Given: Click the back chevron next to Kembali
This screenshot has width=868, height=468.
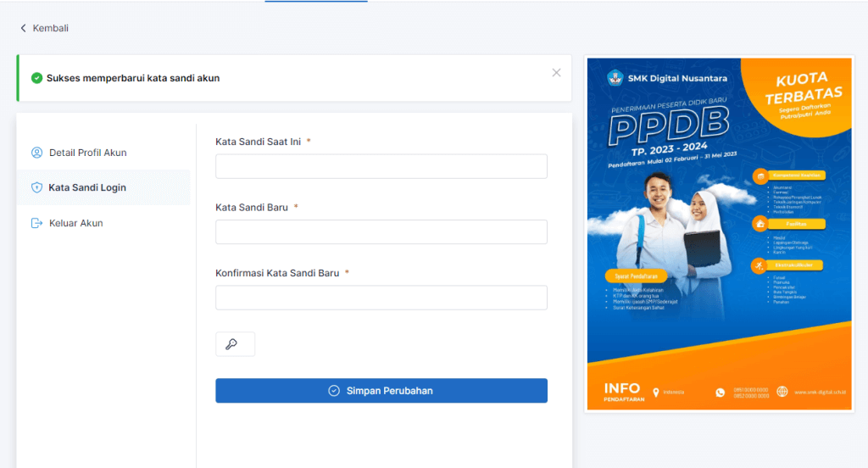Looking at the screenshot, I should click(x=23, y=28).
